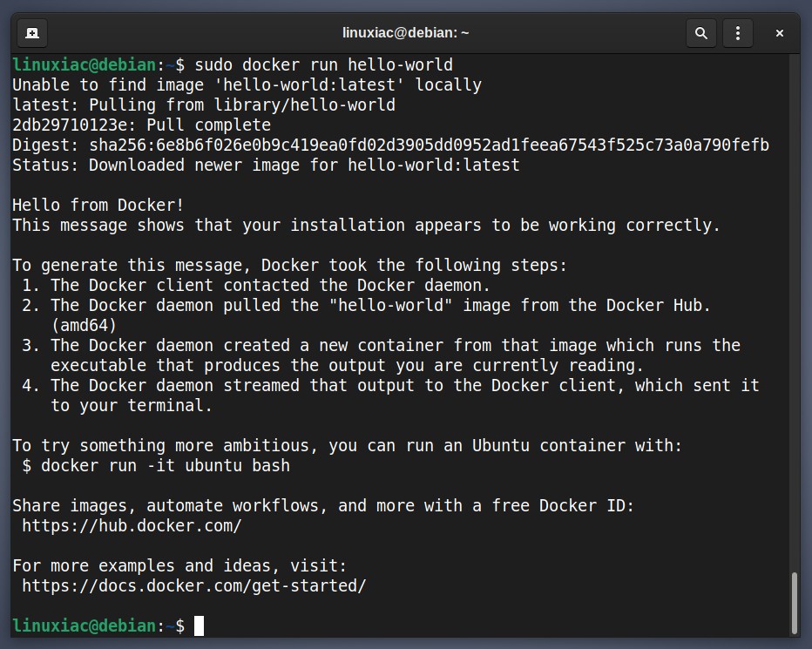Click step 4 'Docker daemon streamed that output' line
The width and height of the screenshot is (812, 649).
390,385
